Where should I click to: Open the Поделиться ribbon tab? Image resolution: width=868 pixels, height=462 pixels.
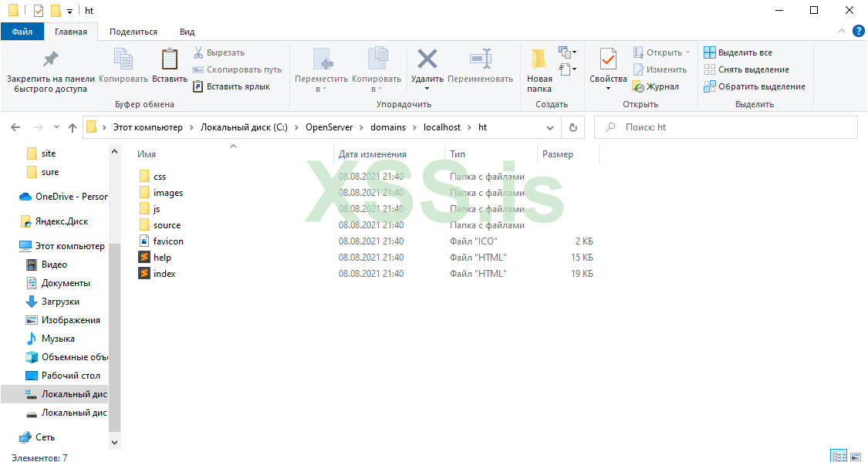[x=133, y=32]
